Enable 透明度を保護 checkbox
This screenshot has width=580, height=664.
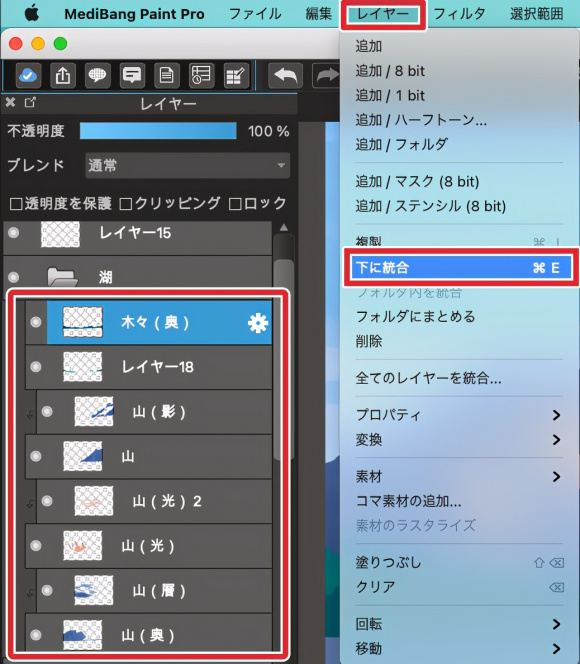point(16,204)
